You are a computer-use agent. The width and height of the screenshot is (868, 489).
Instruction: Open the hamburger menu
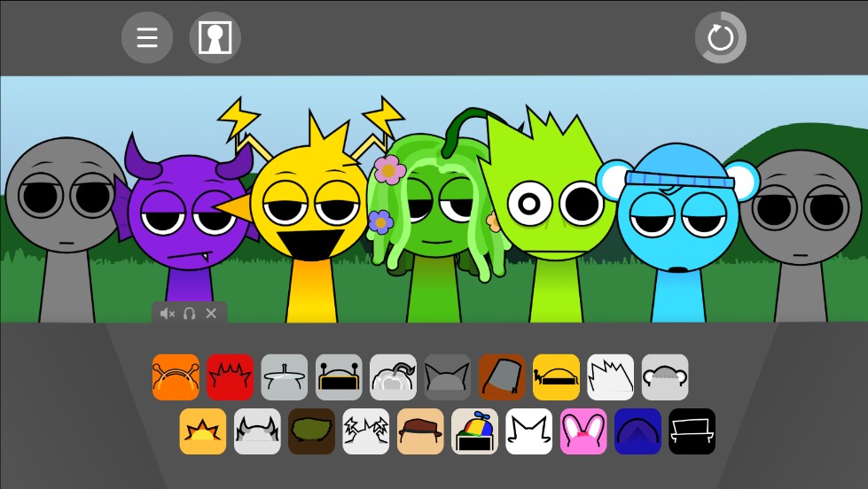147,37
